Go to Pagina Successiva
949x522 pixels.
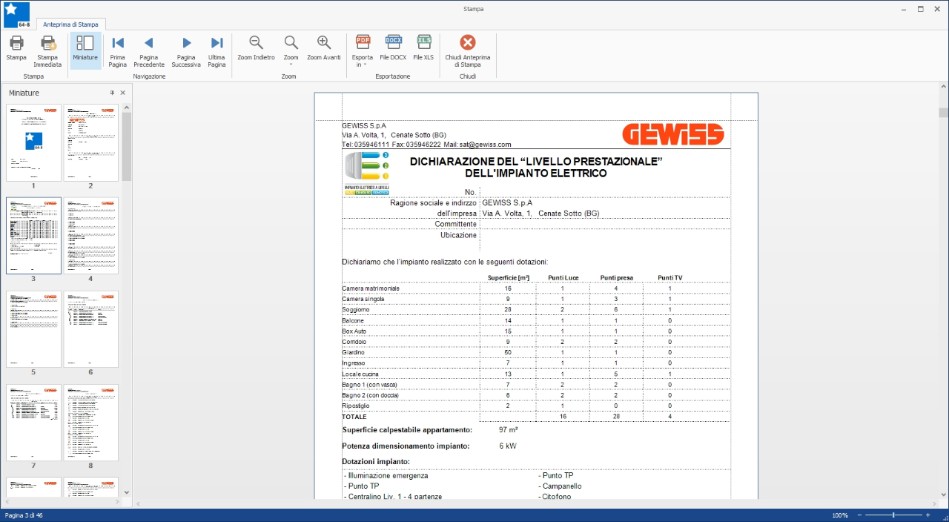tap(186, 50)
